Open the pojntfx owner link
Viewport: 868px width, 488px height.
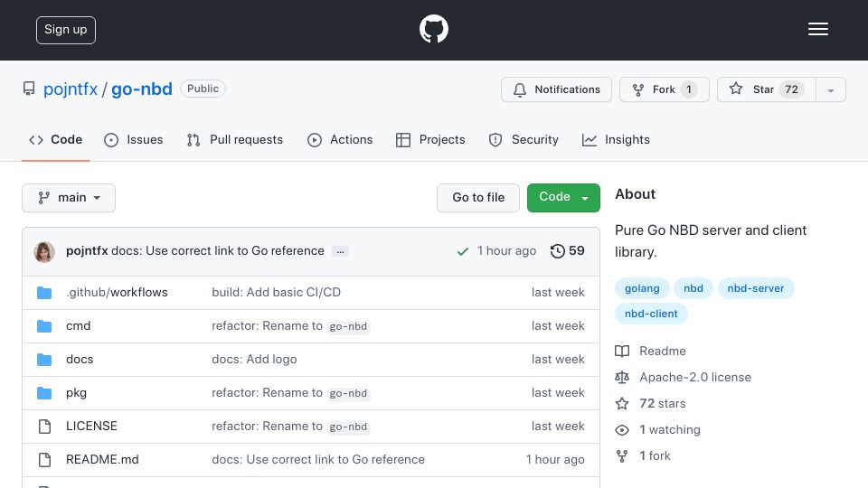71,89
